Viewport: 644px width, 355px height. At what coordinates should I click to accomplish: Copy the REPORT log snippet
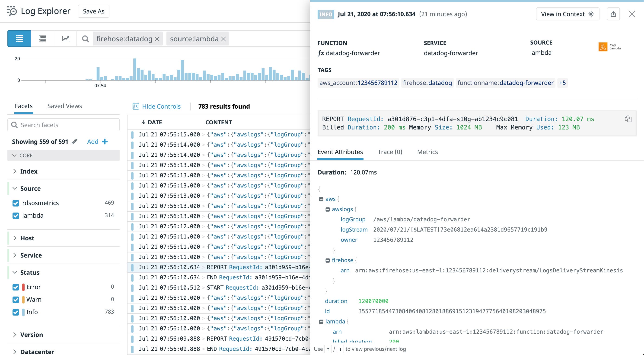tap(628, 119)
